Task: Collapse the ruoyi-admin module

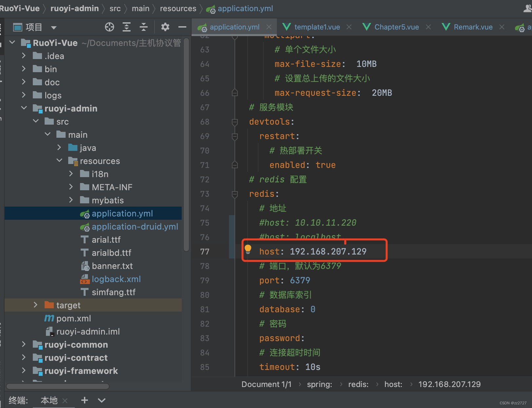Action: [x=24, y=108]
